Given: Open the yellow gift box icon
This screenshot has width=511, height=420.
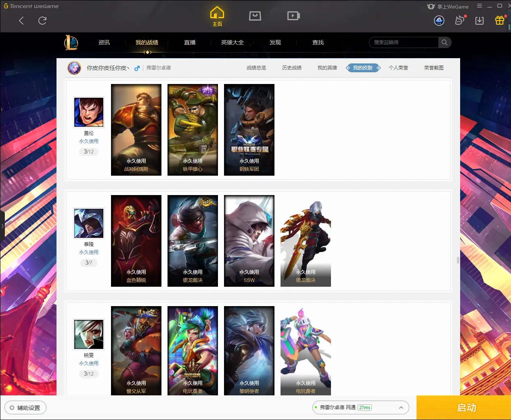Looking at the screenshot, I should tap(500, 20).
